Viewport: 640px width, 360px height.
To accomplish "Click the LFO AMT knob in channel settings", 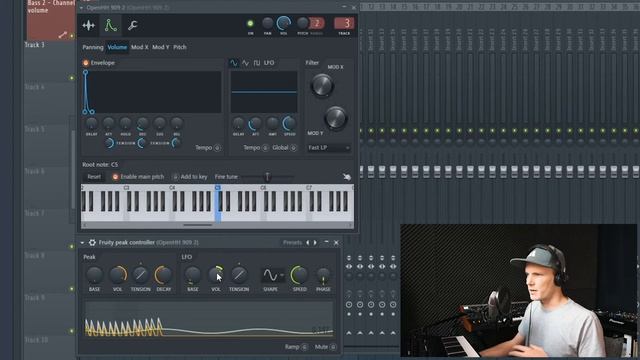I will point(272,123).
